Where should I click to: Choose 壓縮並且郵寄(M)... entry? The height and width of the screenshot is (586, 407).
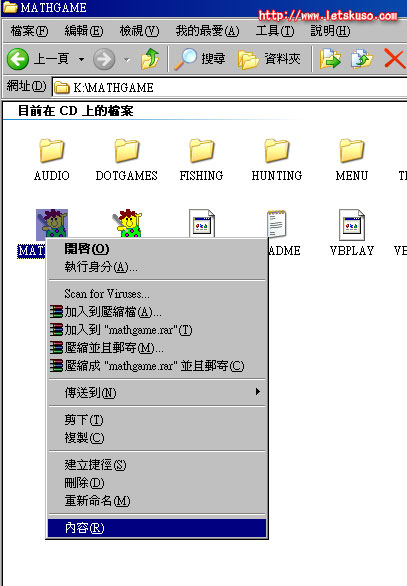157,348
